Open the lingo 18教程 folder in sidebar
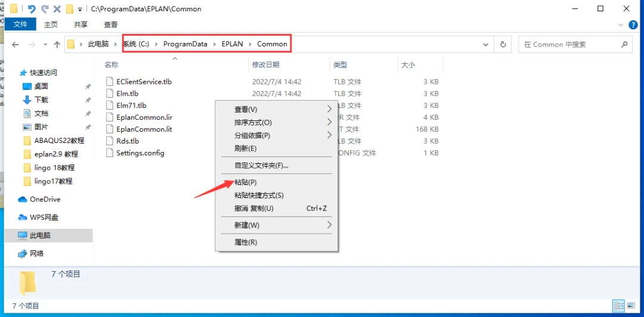644x317 pixels. (54, 167)
